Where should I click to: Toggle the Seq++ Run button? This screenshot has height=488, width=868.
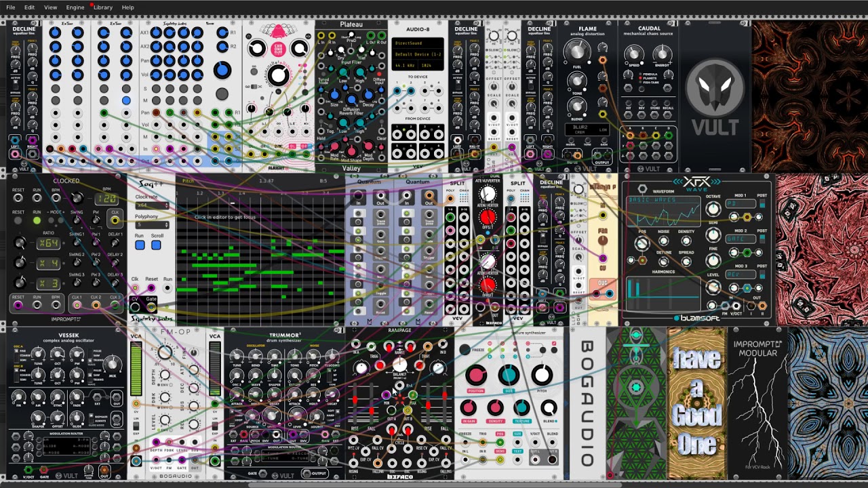coord(139,245)
